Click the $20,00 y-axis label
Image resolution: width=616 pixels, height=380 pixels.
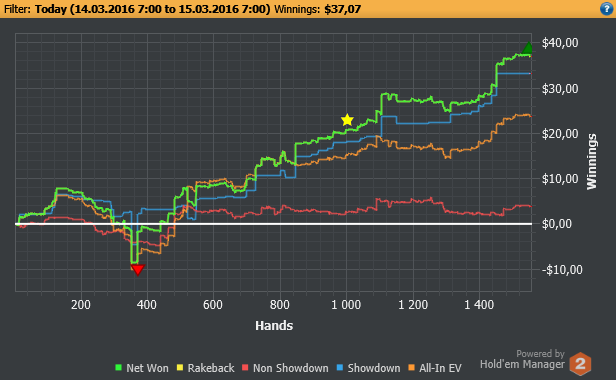[x=560, y=134]
